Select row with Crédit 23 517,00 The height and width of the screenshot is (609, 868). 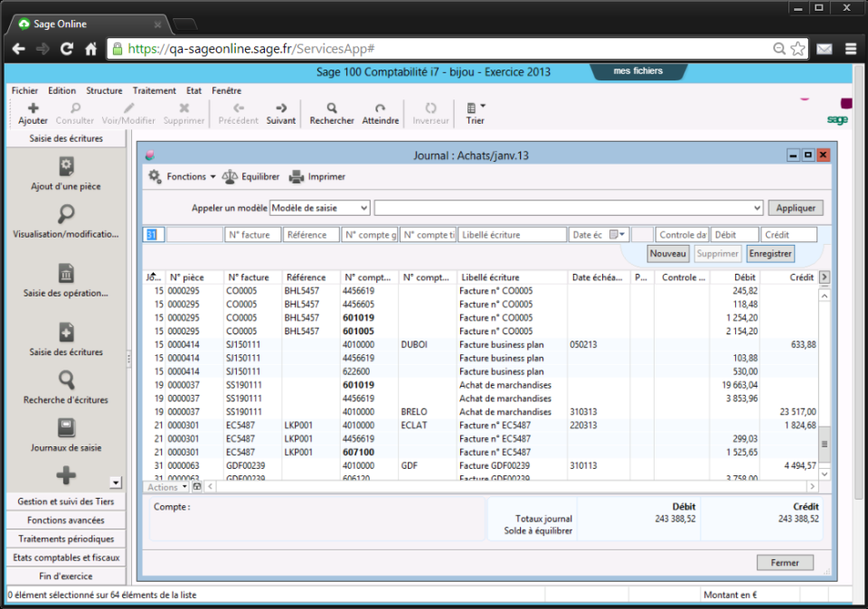[480, 412]
